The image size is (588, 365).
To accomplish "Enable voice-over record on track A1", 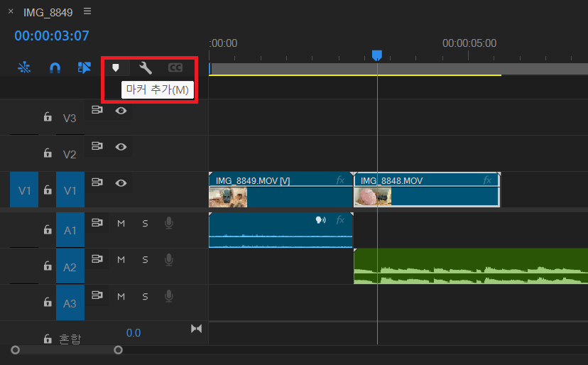I will (x=169, y=223).
